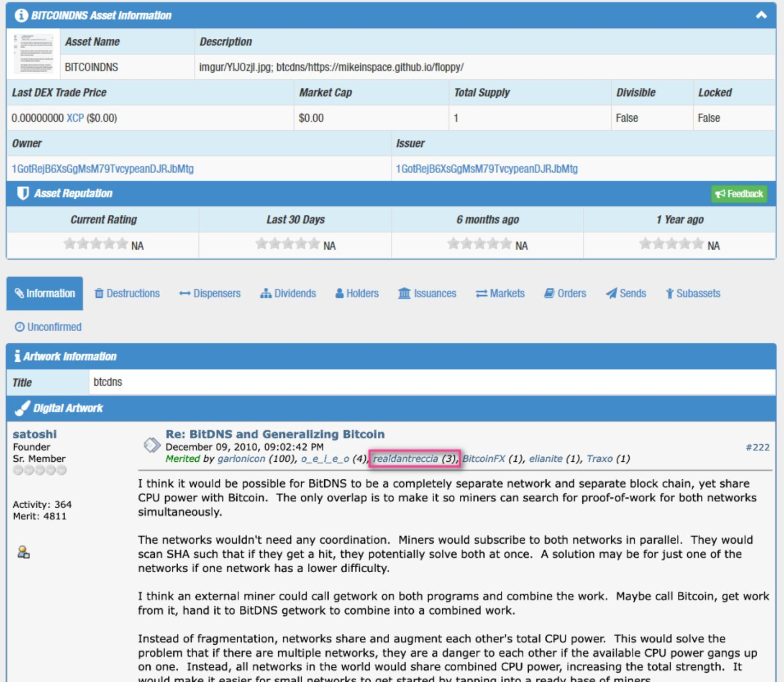Collapse the BITCOINDNS Asset Information panel chevron
Viewport: 784px width, 682px height.
[761, 15]
